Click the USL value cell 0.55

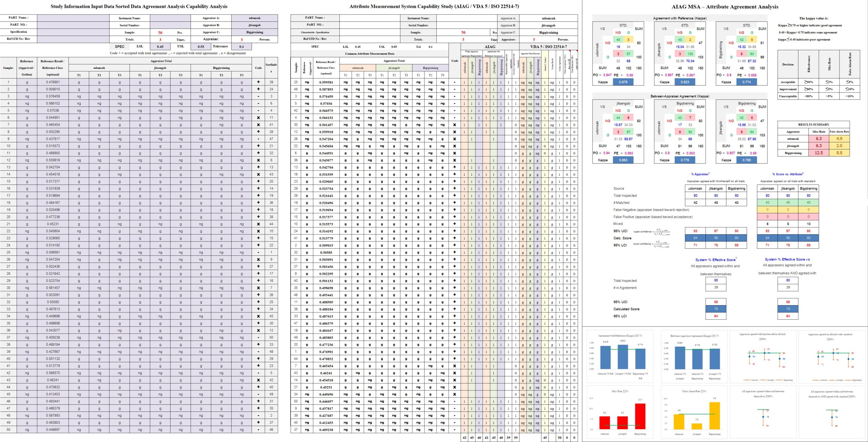click(x=201, y=47)
